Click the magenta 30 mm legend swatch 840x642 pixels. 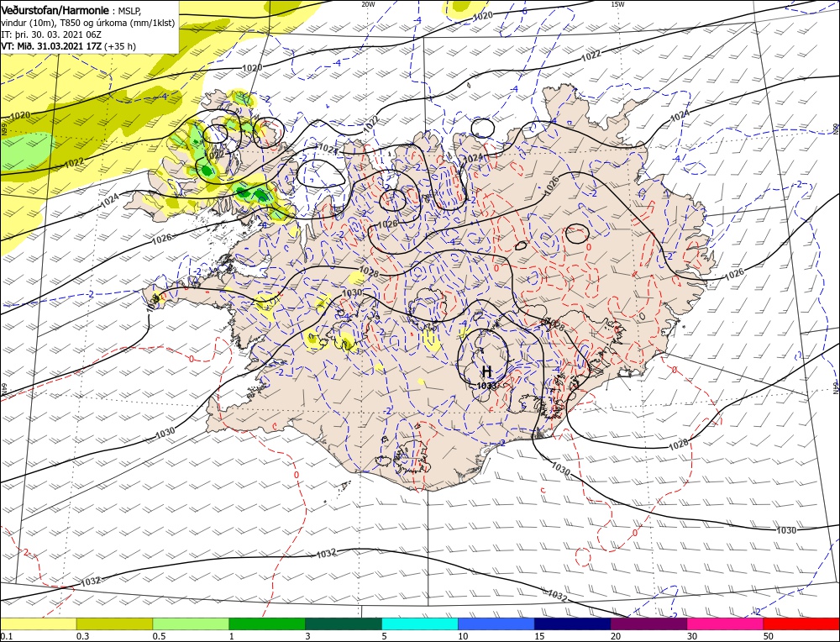click(726, 624)
